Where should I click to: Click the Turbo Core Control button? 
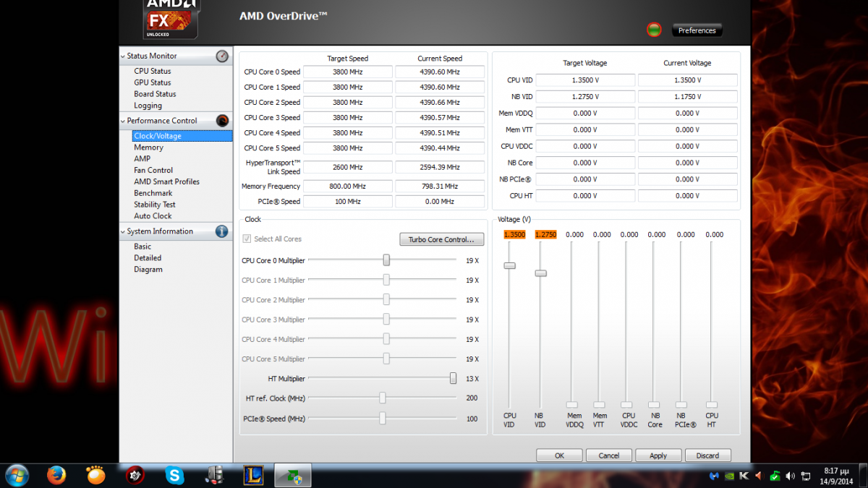point(441,239)
